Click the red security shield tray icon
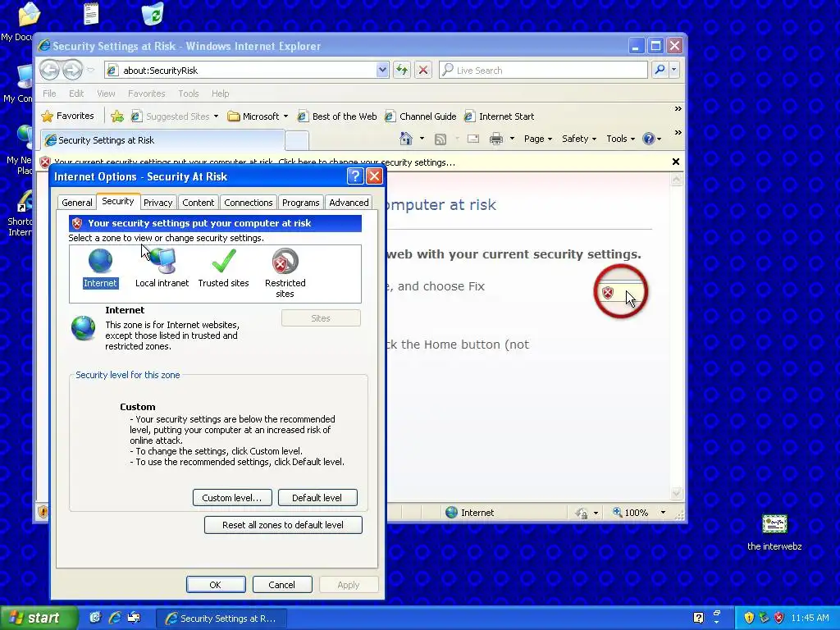 click(779, 618)
